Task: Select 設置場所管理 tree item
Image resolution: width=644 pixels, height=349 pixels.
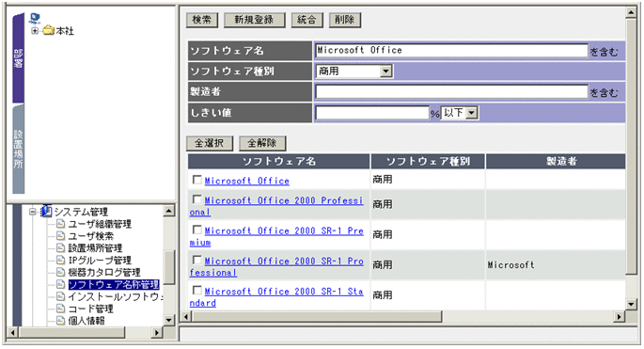Action: [x=95, y=248]
